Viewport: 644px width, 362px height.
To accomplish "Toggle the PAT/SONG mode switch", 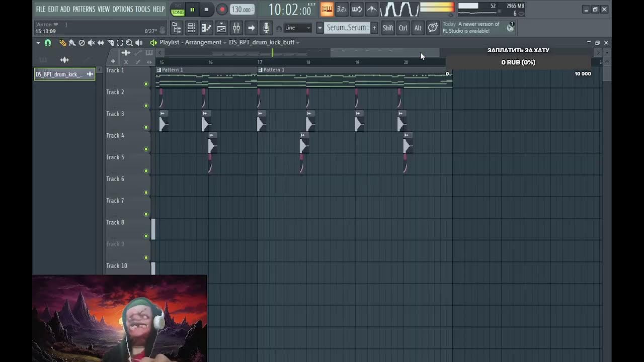I will pos(177,10).
